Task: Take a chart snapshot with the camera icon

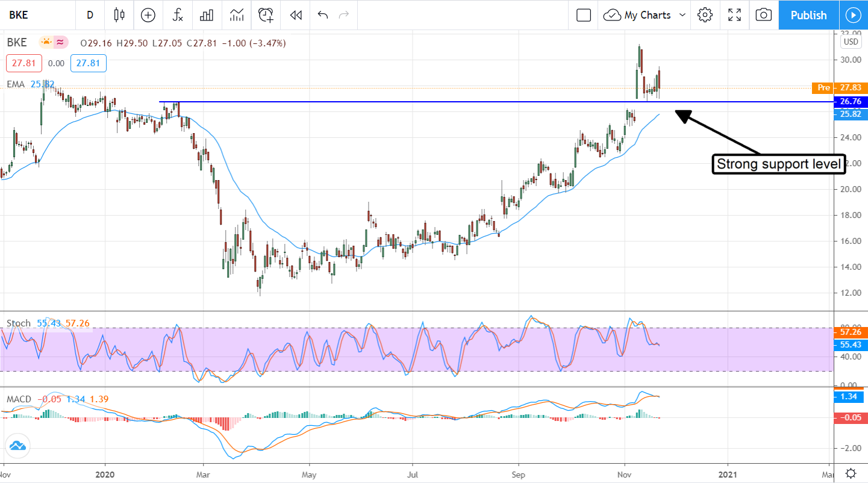Action: pos(763,15)
